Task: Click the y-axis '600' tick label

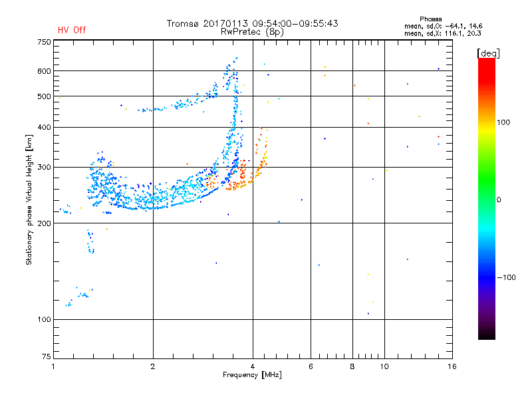Action: (44, 71)
